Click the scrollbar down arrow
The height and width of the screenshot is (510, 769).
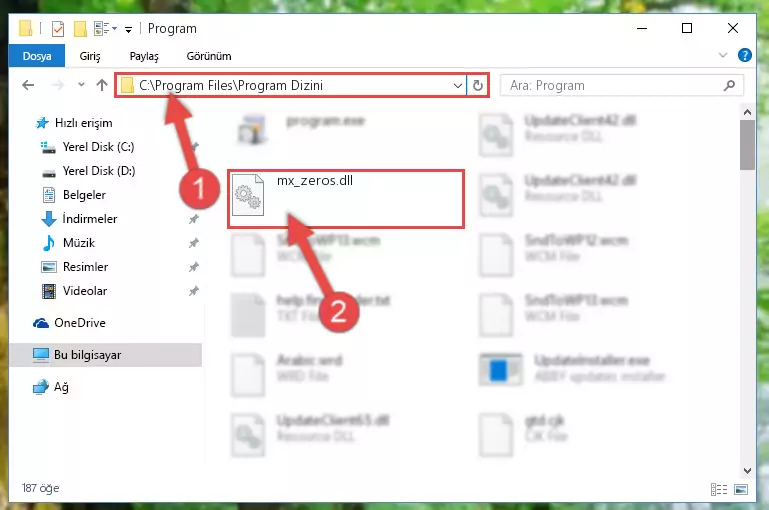click(x=747, y=471)
